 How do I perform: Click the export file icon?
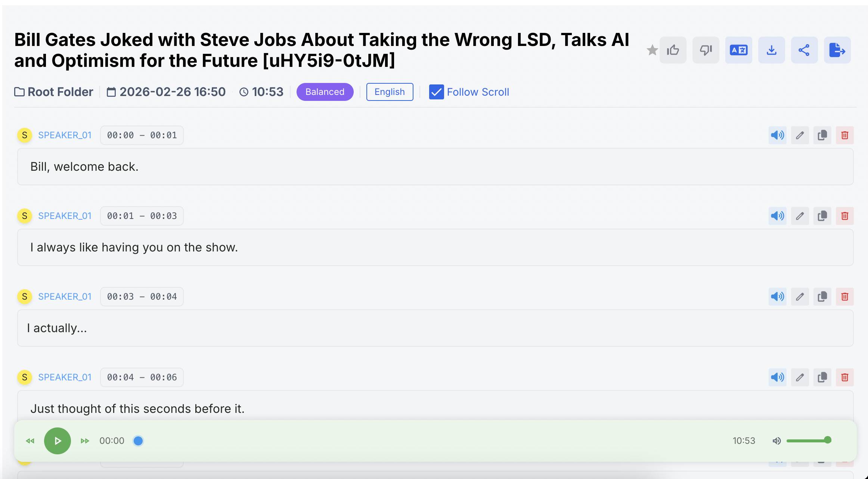pyautogui.click(x=837, y=50)
